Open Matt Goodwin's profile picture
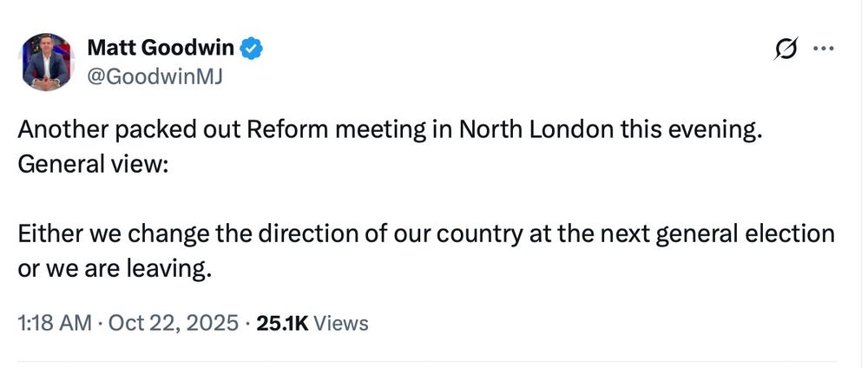 [47, 62]
